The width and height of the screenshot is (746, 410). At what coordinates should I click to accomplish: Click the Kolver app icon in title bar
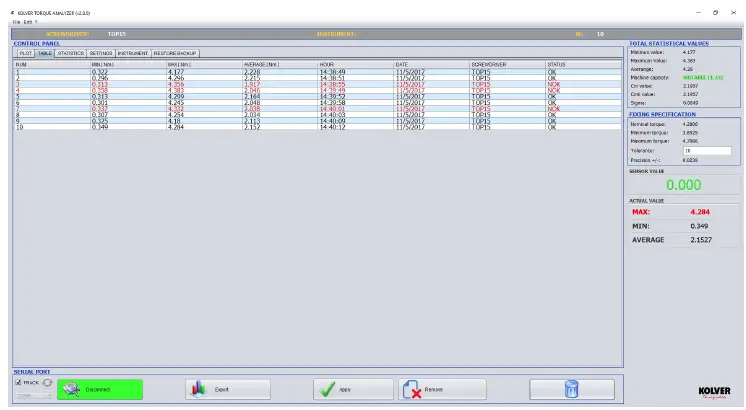(x=12, y=13)
